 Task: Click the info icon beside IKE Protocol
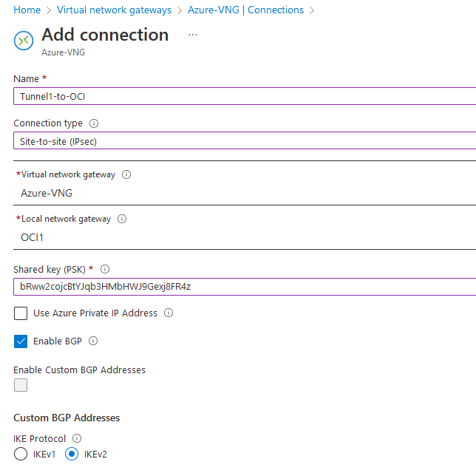pyautogui.click(x=77, y=438)
